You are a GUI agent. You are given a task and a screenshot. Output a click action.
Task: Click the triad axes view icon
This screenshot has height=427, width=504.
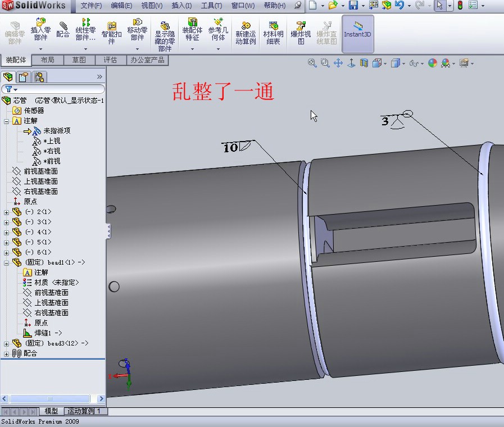351,63
